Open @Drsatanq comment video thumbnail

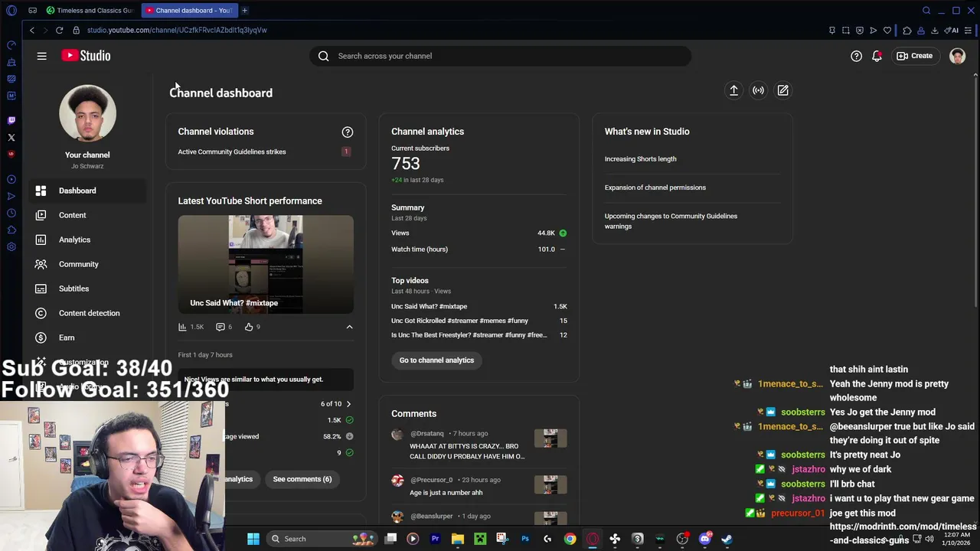pos(550,439)
